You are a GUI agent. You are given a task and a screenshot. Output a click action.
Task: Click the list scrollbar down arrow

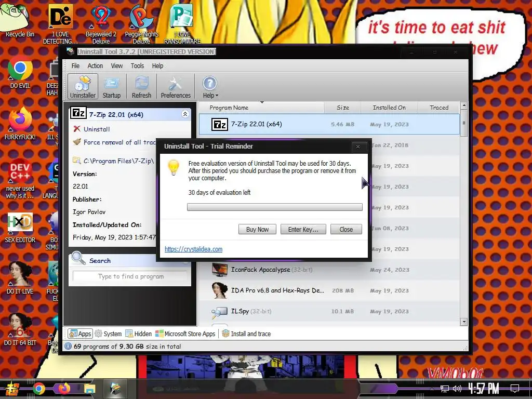point(464,322)
